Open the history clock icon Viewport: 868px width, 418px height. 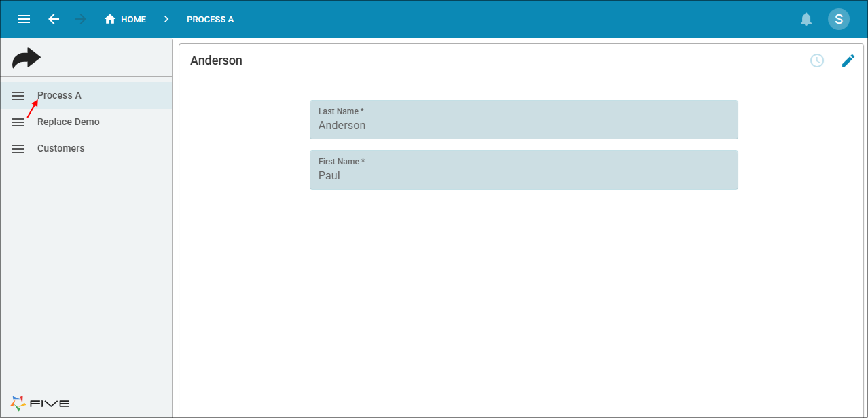pos(817,60)
